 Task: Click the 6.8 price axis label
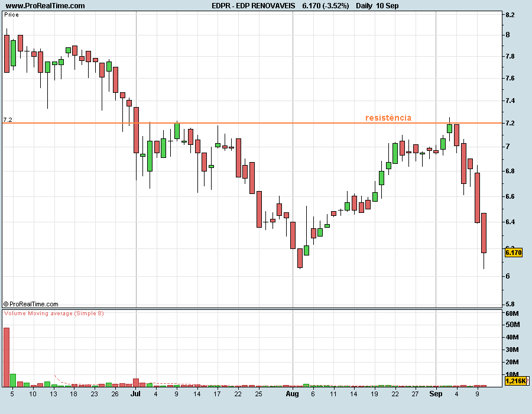510,171
